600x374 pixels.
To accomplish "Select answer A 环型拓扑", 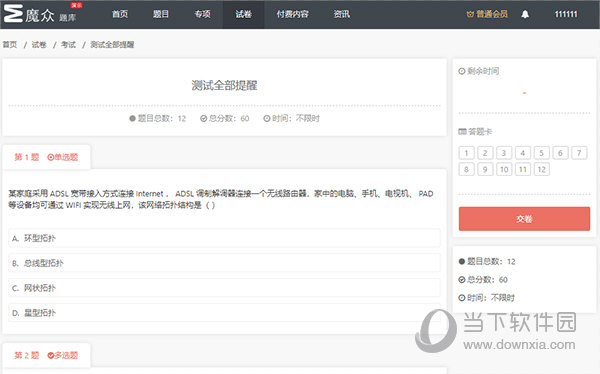I will tap(224, 238).
